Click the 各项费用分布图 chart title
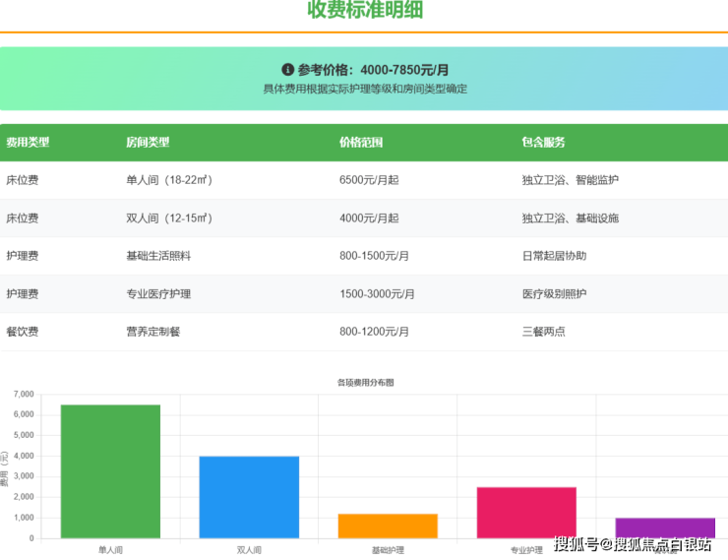The image size is (728, 560). (x=365, y=382)
